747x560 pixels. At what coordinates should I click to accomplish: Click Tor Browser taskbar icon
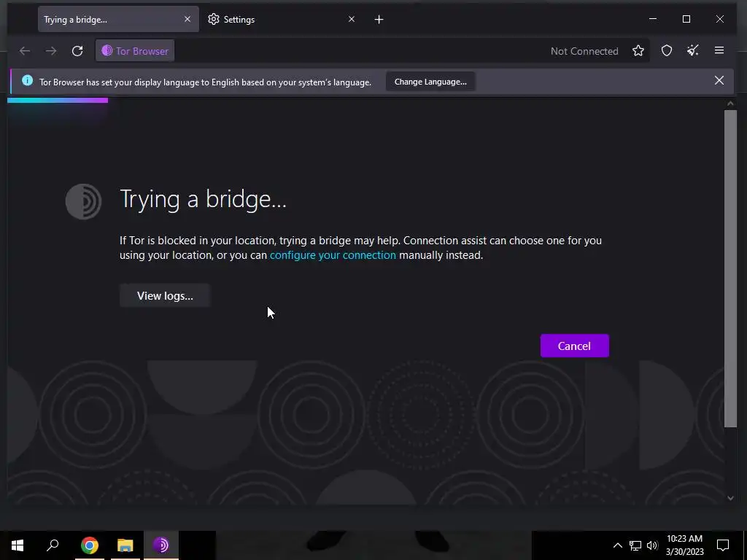(x=161, y=545)
